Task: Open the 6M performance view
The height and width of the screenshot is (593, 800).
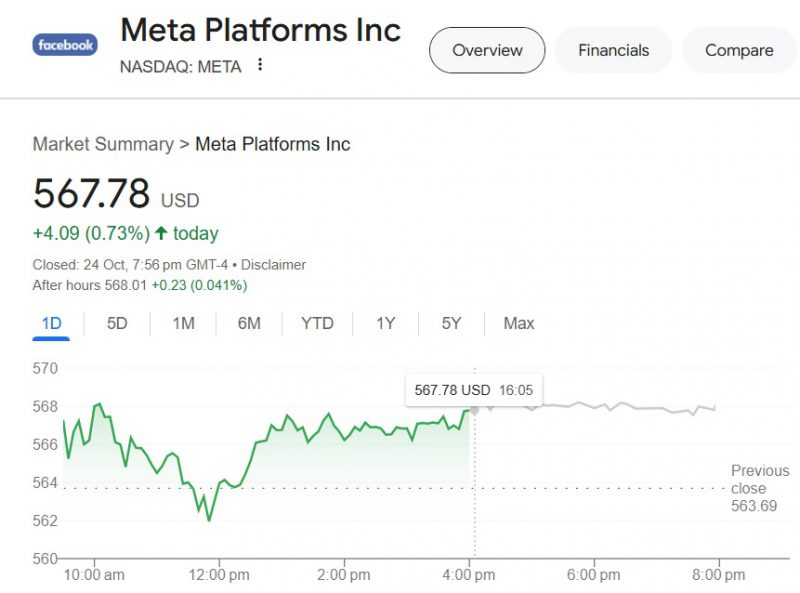Action: [248, 323]
